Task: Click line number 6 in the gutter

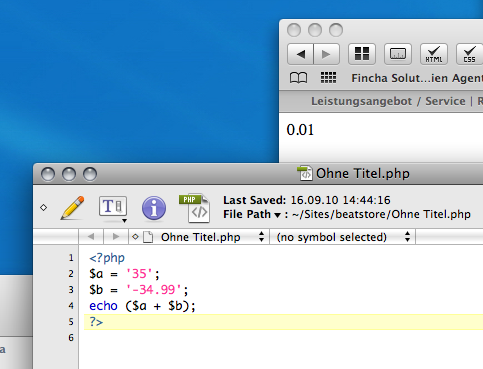Action: [71, 338]
